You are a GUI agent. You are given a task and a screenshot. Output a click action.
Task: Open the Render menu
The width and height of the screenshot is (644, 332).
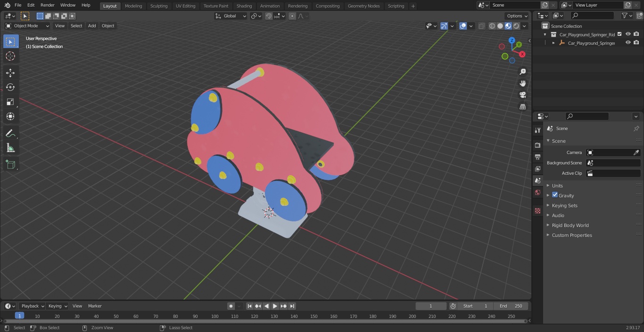tap(47, 5)
